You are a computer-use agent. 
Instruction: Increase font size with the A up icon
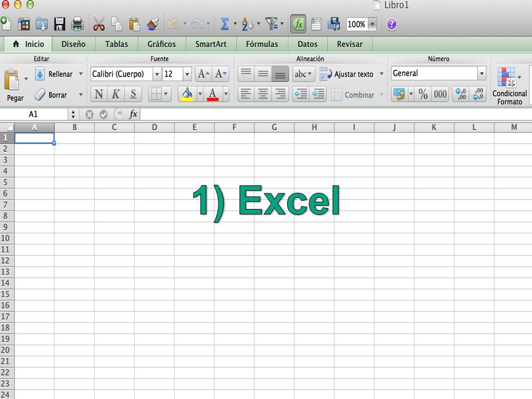point(204,74)
